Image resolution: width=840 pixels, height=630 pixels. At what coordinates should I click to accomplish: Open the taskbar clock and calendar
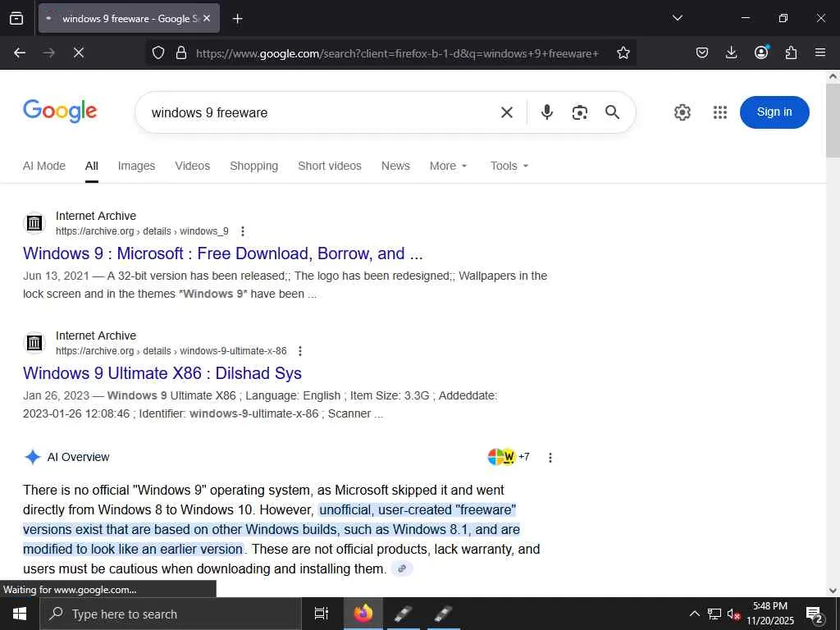[770, 614]
